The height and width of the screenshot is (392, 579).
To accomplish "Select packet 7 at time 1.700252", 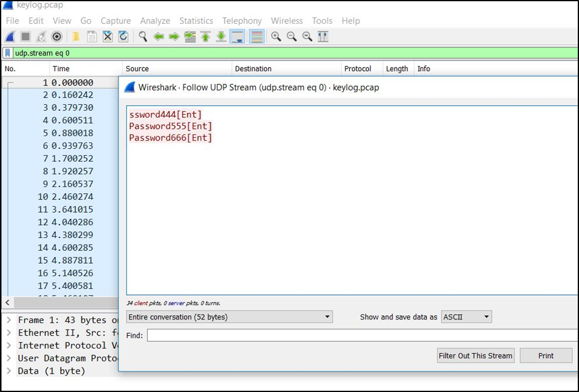I will [60, 158].
